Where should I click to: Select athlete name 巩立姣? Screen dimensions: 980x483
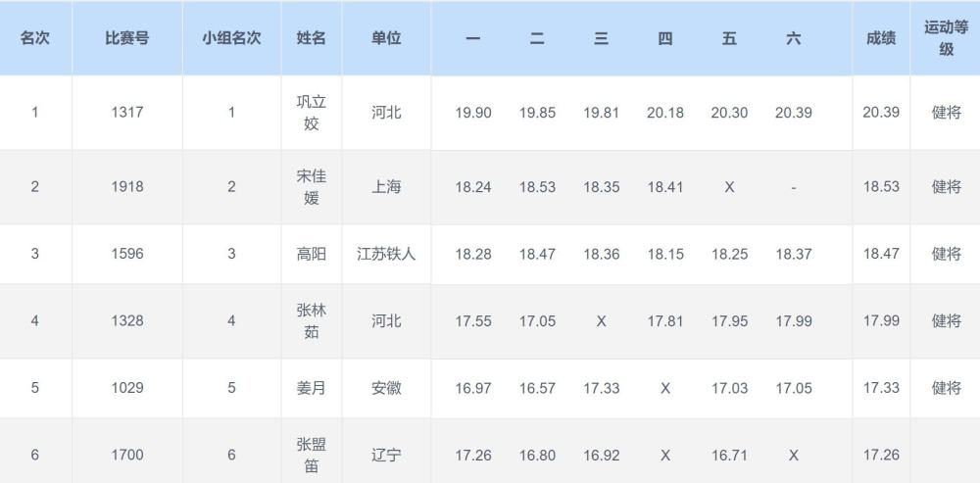[312, 113]
